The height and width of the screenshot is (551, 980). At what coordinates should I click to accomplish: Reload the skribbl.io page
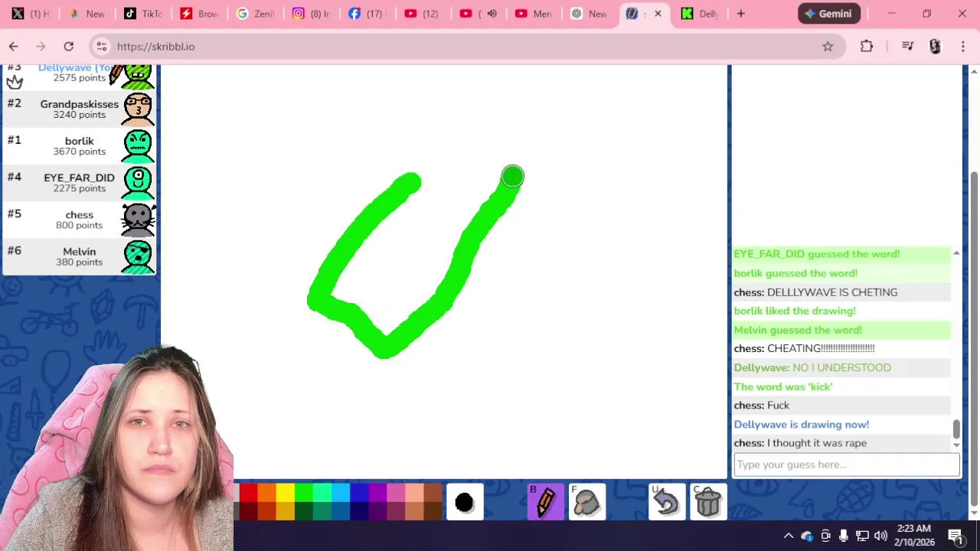69,47
